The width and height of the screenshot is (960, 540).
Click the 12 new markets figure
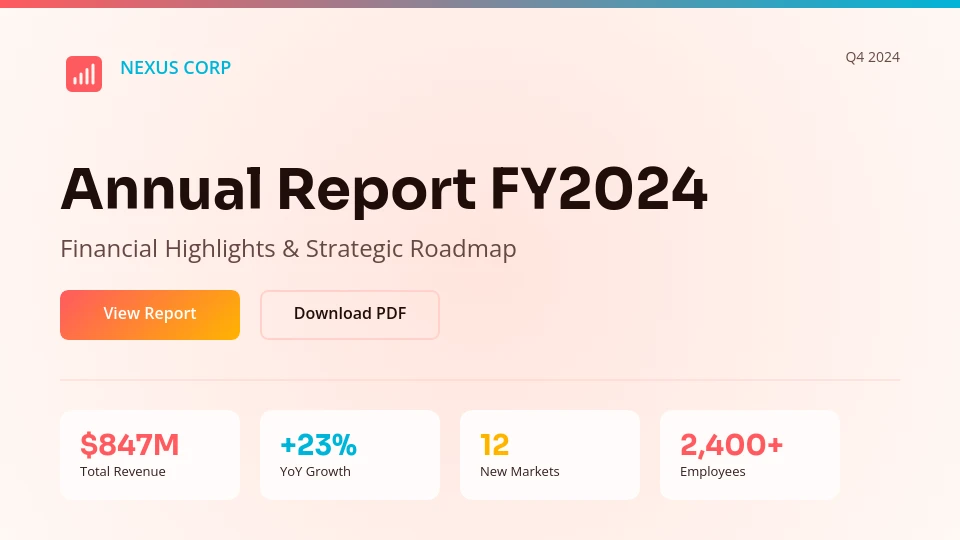494,444
